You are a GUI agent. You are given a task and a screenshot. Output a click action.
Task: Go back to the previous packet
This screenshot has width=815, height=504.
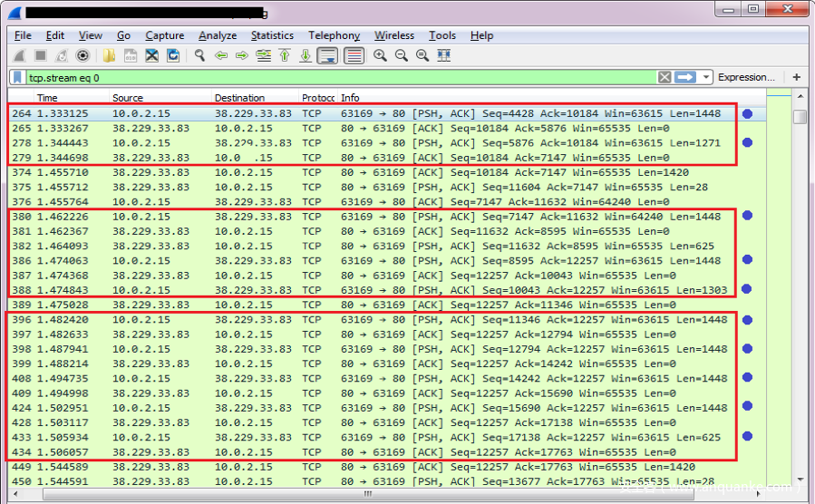point(221,56)
